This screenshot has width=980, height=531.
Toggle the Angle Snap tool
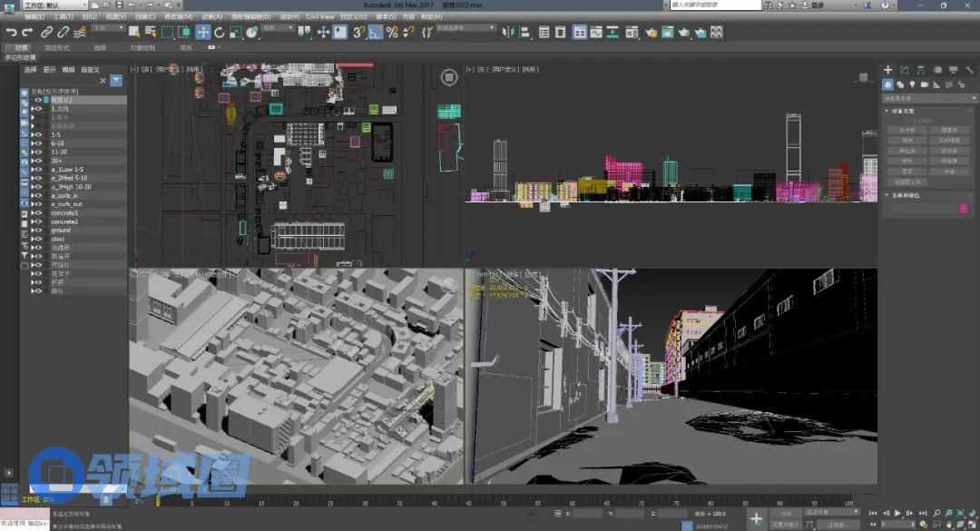(376, 33)
